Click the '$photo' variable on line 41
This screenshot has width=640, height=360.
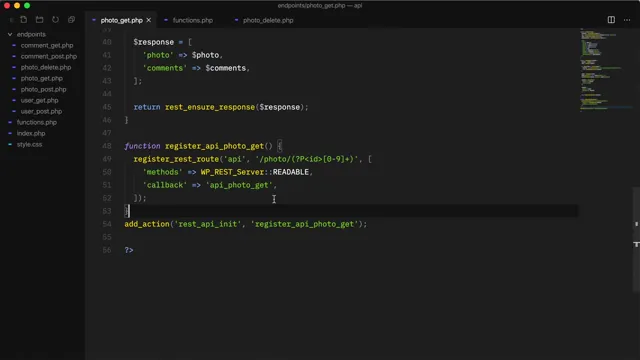[x=205, y=55]
